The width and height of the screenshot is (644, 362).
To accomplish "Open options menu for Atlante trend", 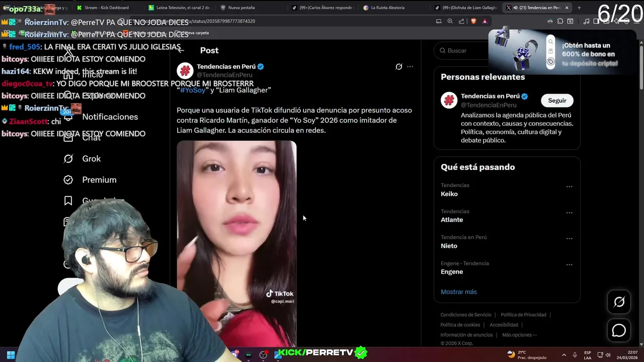I will (x=569, y=213).
